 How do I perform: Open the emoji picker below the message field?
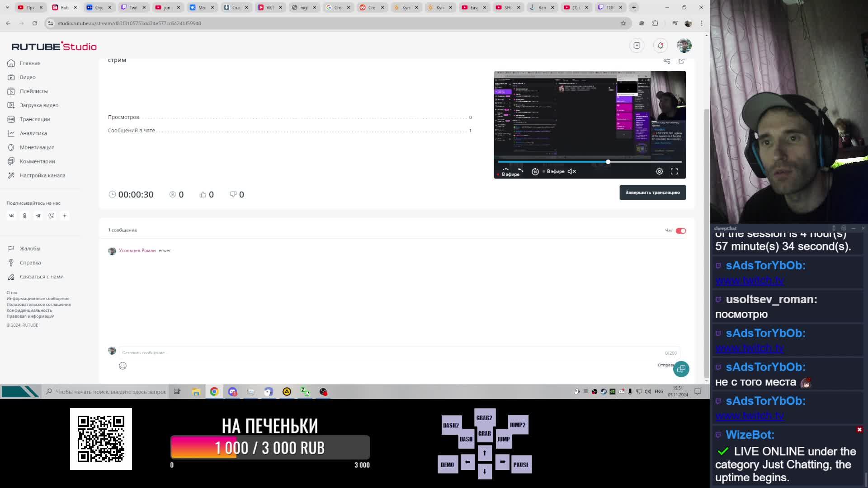point(123,366)
